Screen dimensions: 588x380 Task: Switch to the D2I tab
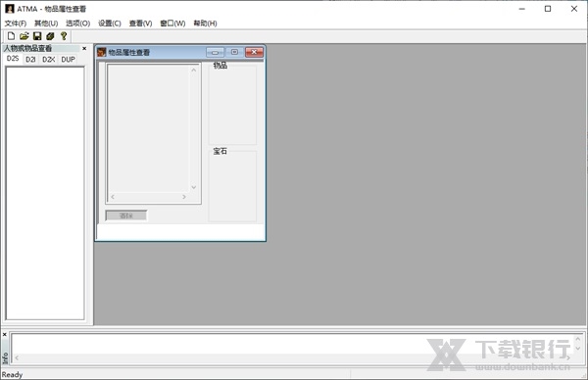30,59
